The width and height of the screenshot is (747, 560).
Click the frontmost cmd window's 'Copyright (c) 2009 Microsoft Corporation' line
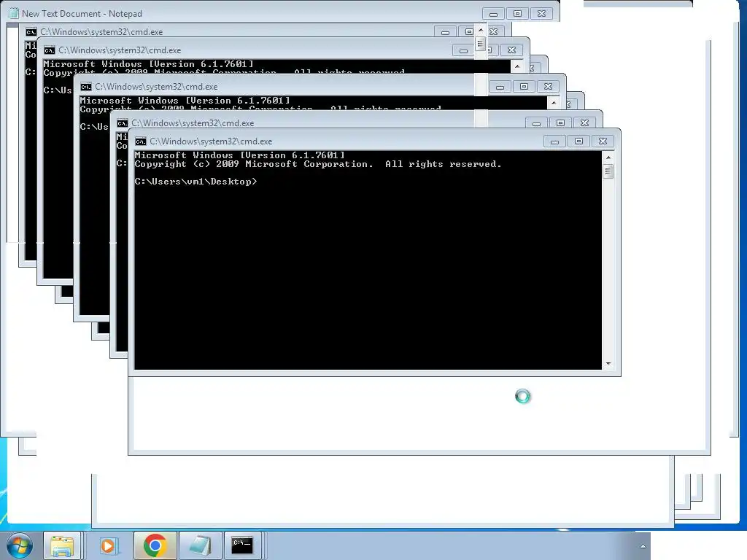coord(318,164)
